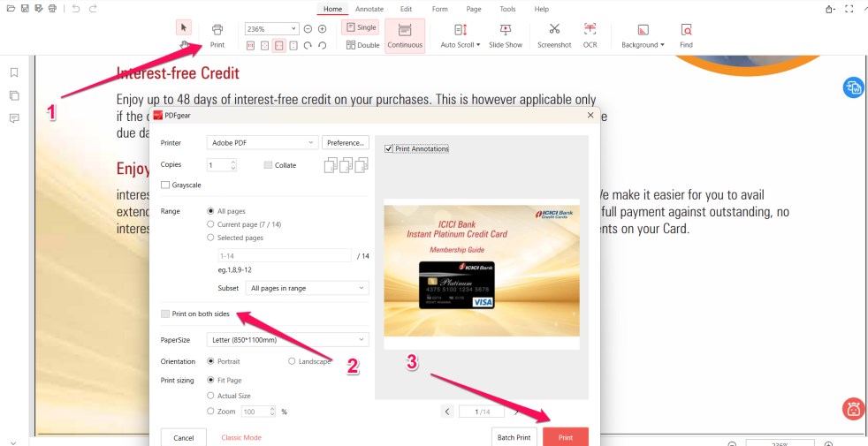The height and width of the screenshot is (446, 868).
Task: Start the Slide Show
Action: point(506,36)
